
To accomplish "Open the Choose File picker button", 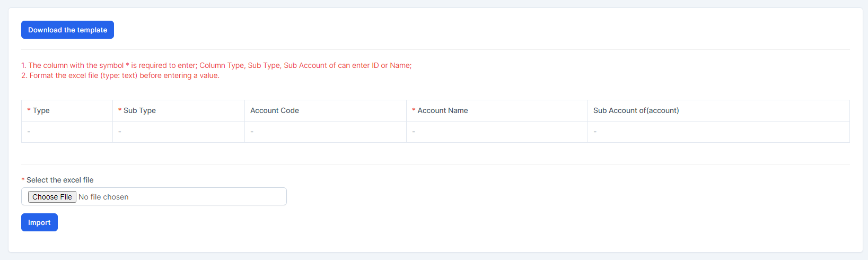I will 52,197.
